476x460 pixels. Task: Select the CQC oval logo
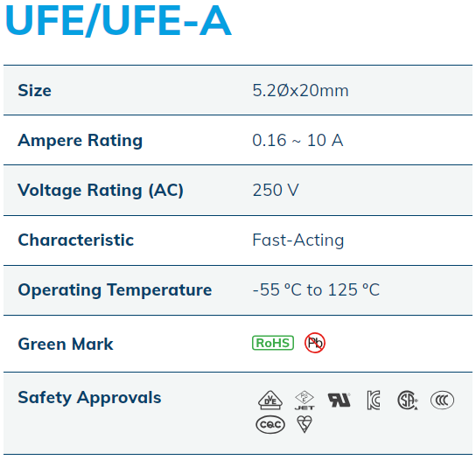coord(270,424)
